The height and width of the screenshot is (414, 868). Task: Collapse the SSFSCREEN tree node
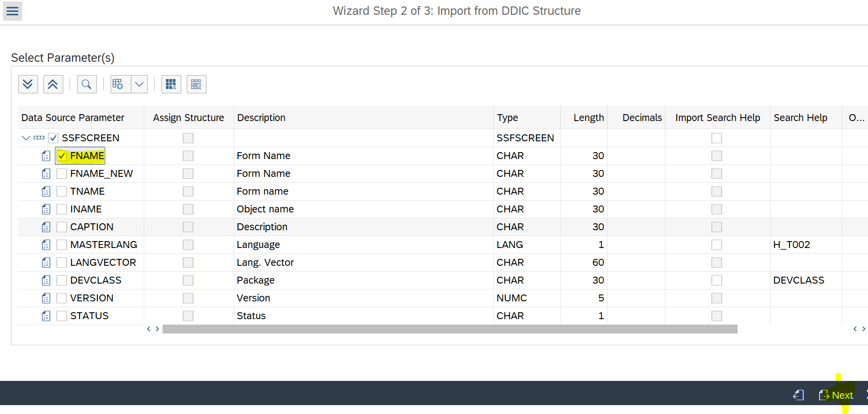pyautogui.click(x=26, y=138)
